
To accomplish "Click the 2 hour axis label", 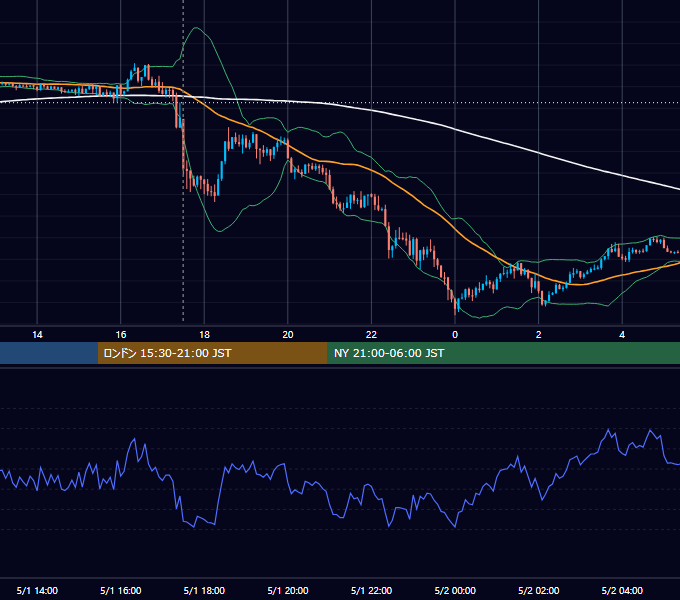I will click(538, 335).
